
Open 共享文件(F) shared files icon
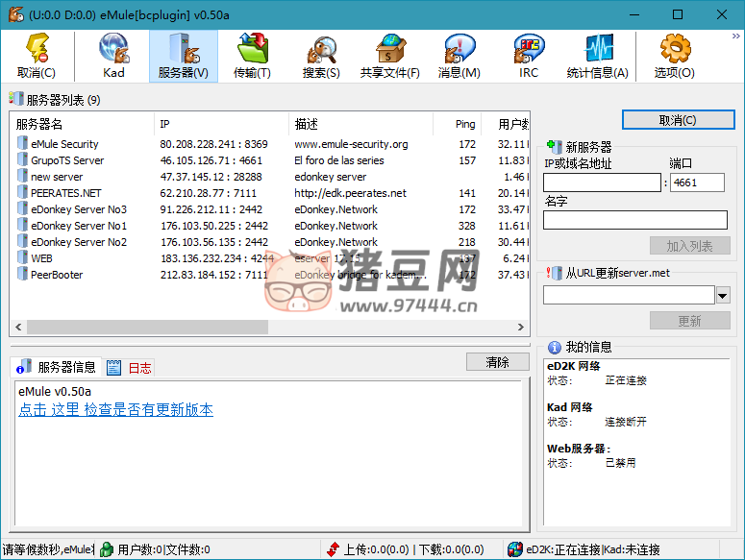coord(389,56)
